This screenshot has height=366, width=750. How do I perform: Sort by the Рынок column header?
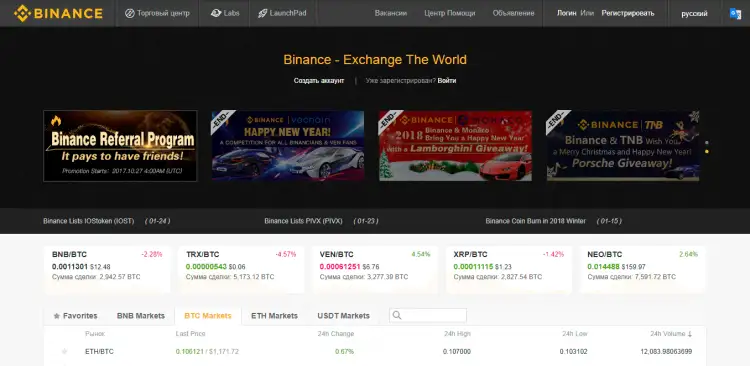tap(95, 334)
